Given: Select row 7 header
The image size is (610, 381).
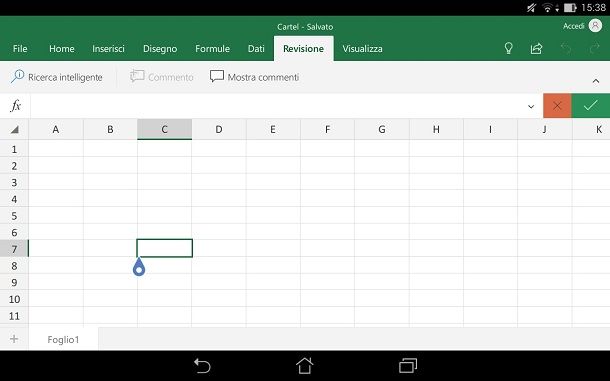Looking at the screenshot, I should 14,249.
